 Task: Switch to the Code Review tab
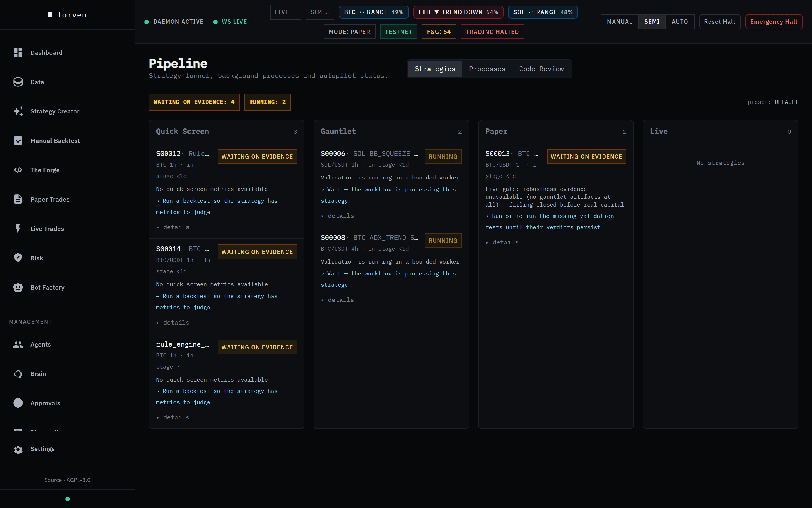pyautogui.click(x=541, y=69)
